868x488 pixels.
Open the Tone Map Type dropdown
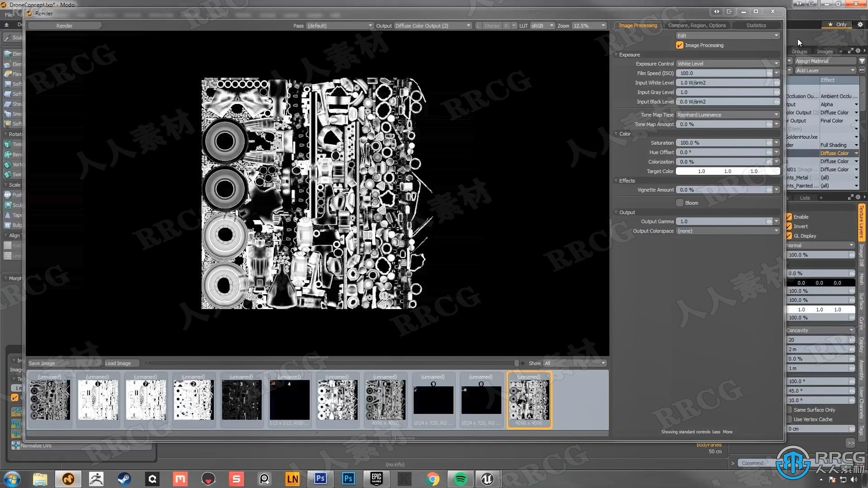(x=726, y=114)
